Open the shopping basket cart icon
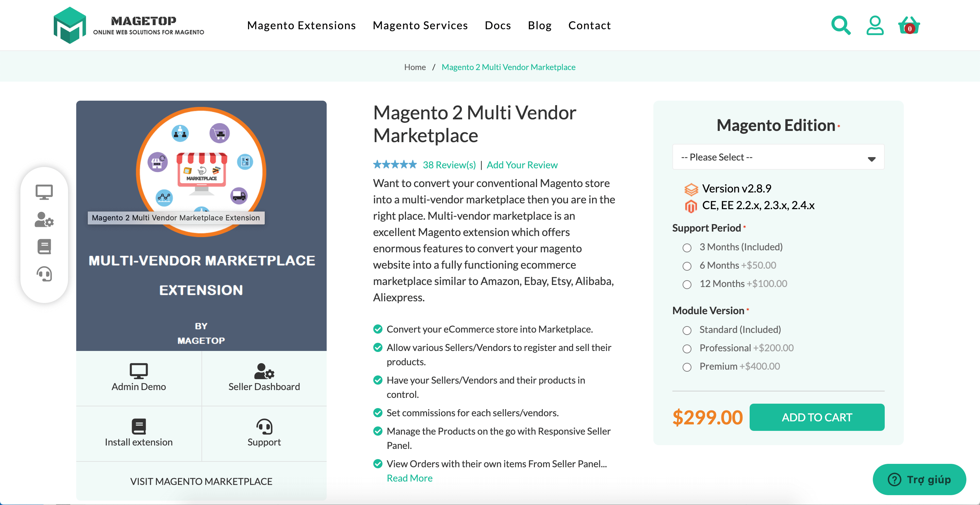Viewport: 980px width, 505px height. 909,25
